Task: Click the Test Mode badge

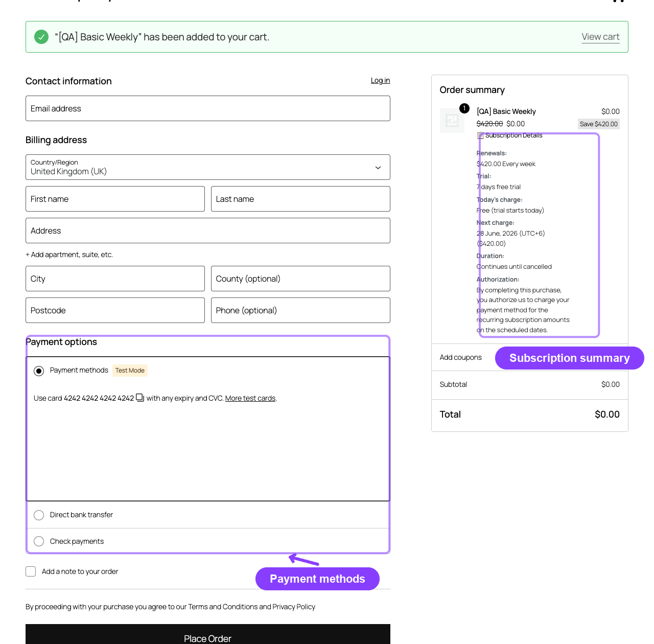Action: point(130,371)
